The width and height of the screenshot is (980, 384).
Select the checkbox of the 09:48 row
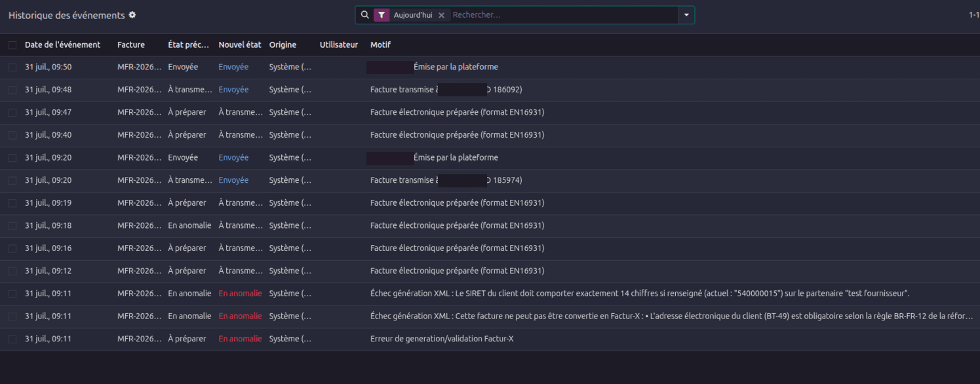(x=12, y=90)
